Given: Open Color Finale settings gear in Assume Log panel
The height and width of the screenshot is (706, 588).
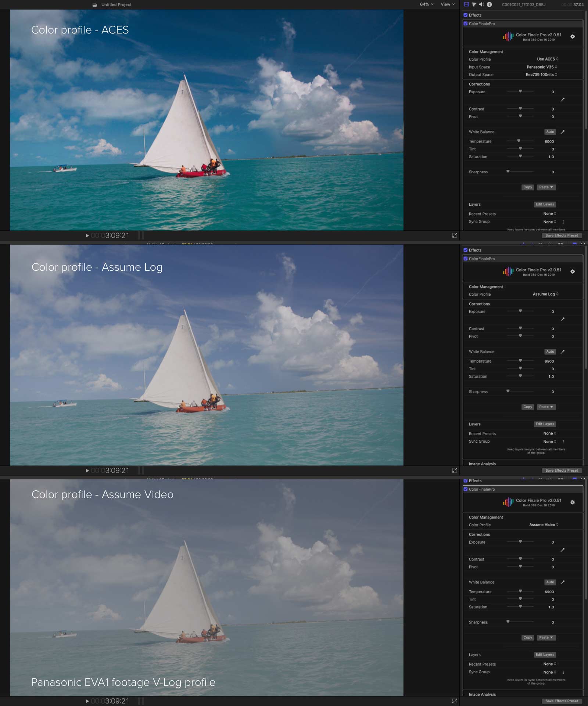Looking at the screenshot, I should click(x=573, y=272).
